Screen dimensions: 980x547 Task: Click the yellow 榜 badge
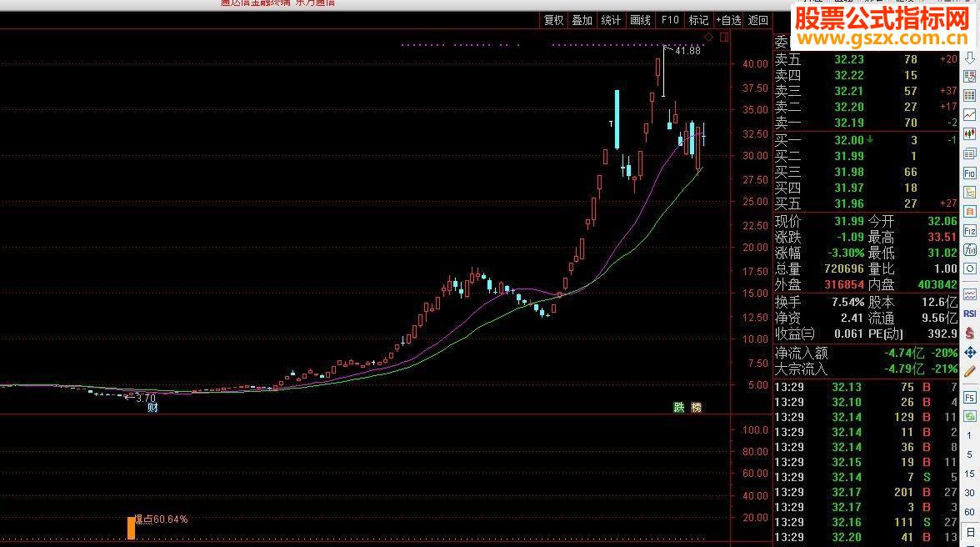(x=697, y=408)
